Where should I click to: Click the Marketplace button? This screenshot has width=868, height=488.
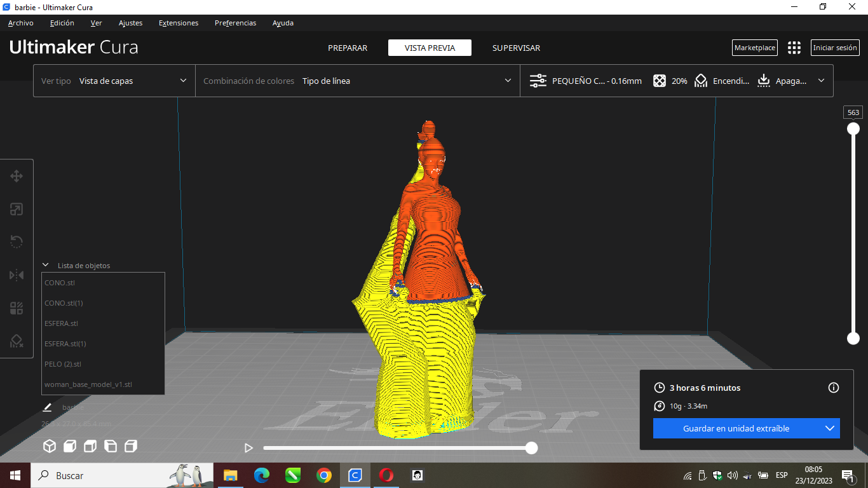point(755,48)
